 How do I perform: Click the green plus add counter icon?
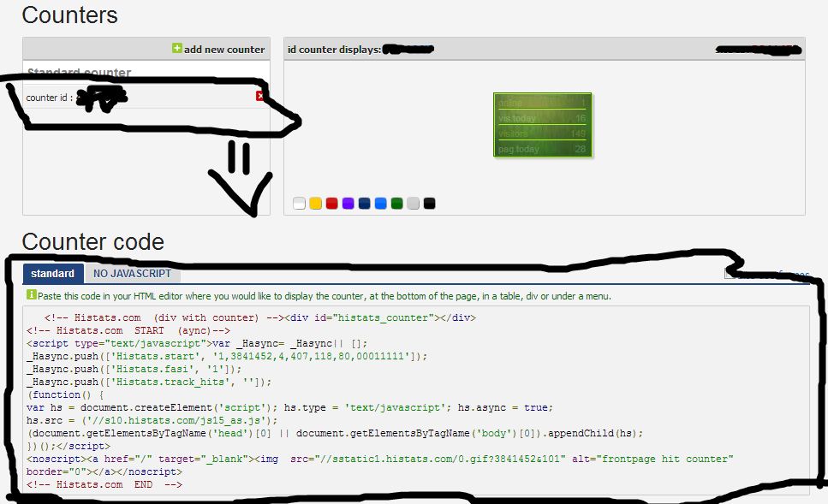(x=177, y=49)
